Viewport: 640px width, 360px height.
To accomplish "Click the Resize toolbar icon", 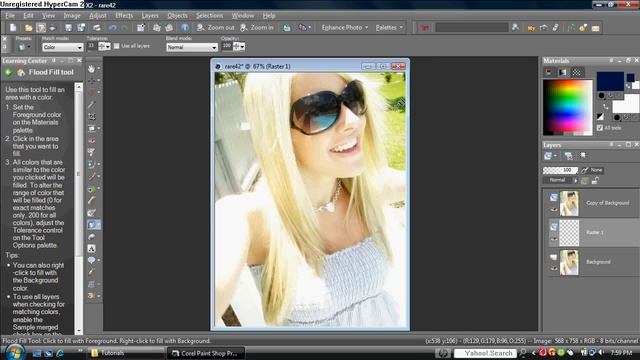I will click(141, 28).
